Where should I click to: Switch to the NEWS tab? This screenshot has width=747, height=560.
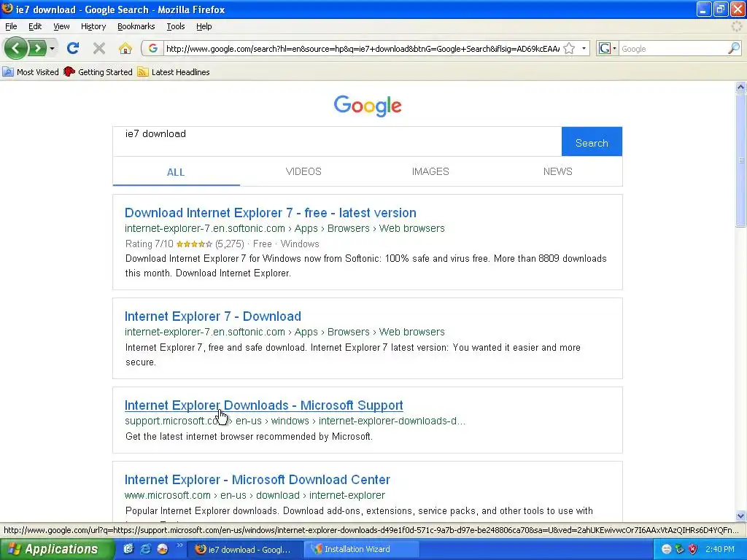coord(558,171)
